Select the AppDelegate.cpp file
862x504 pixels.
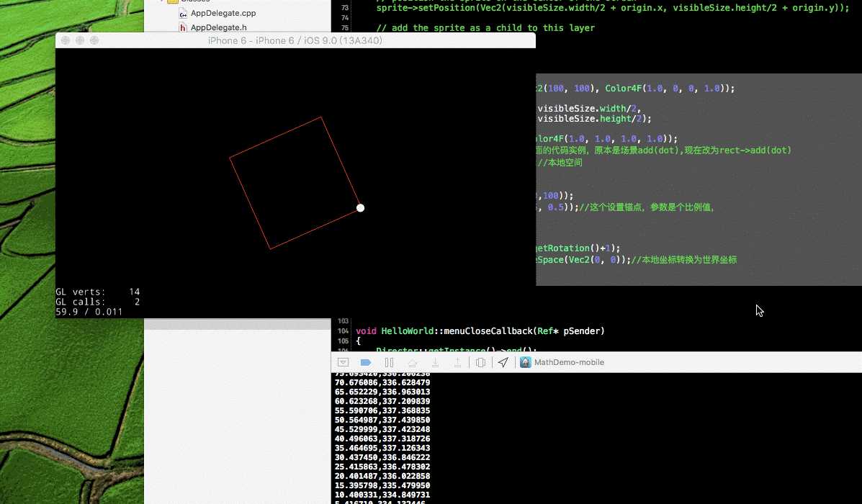[223, 13]
